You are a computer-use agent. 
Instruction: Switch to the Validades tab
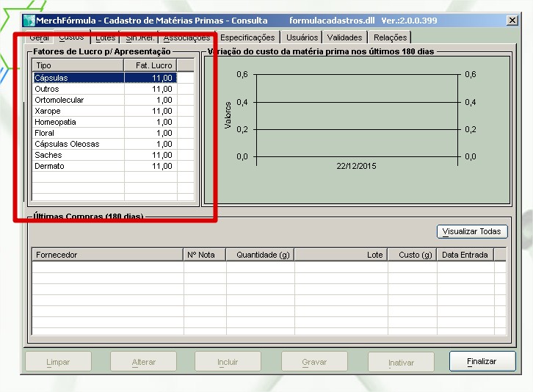[x=344, y=37]
